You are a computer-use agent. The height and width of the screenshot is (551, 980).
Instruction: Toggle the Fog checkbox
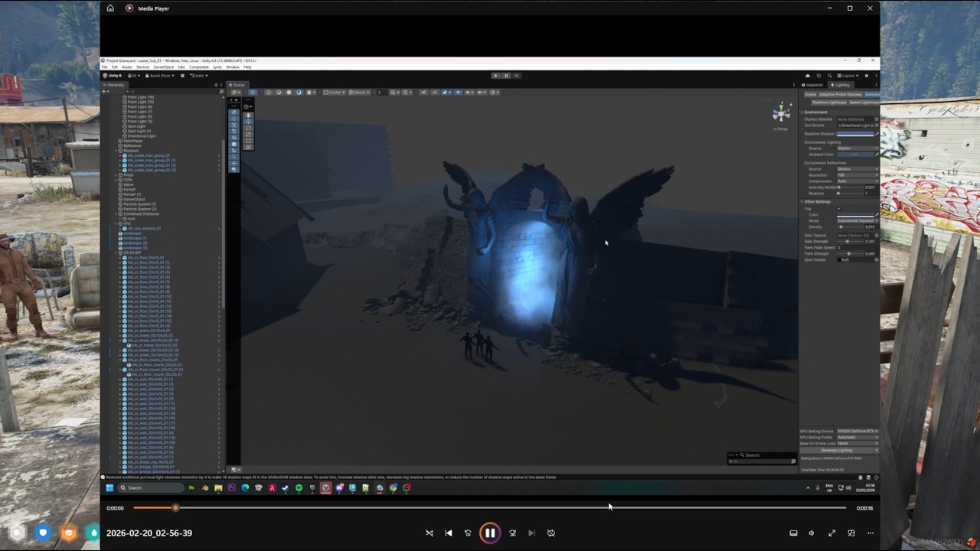click(x=839, y=208)
